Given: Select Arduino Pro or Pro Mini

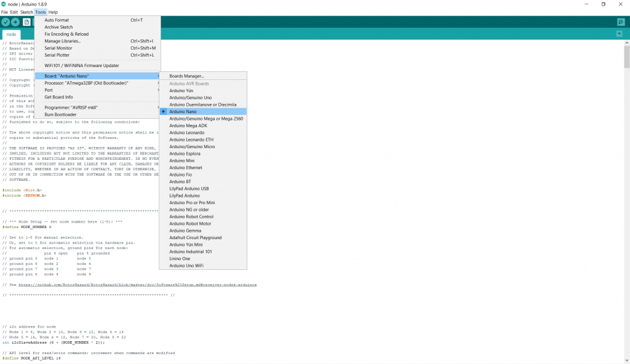Looking at the screenshot, I should point(203,202).
